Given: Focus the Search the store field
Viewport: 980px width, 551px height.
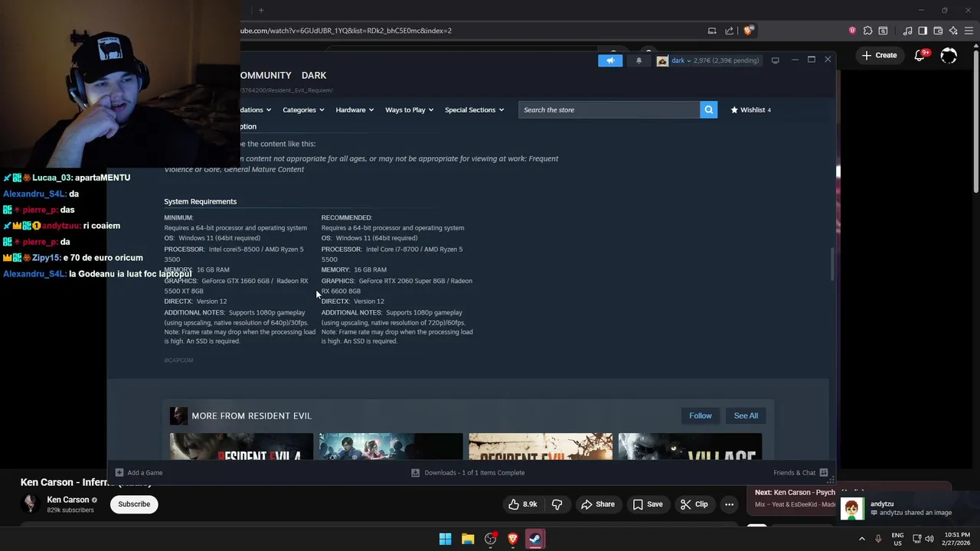Looking at the screenshot, I should pyautogui.click(x=609, y=109).
